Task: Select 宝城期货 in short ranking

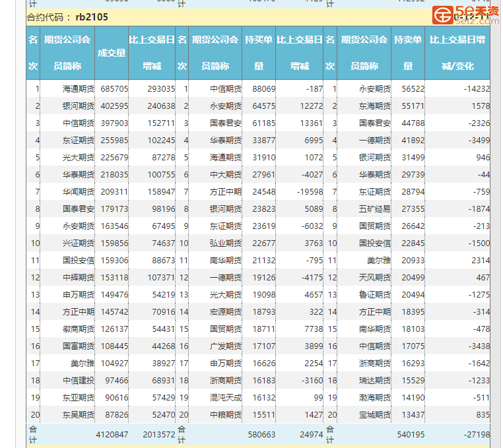Action: 375,415
